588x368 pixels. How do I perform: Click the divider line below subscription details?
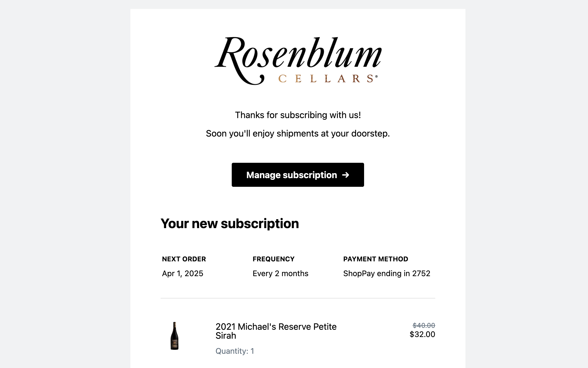pos(298,298)
